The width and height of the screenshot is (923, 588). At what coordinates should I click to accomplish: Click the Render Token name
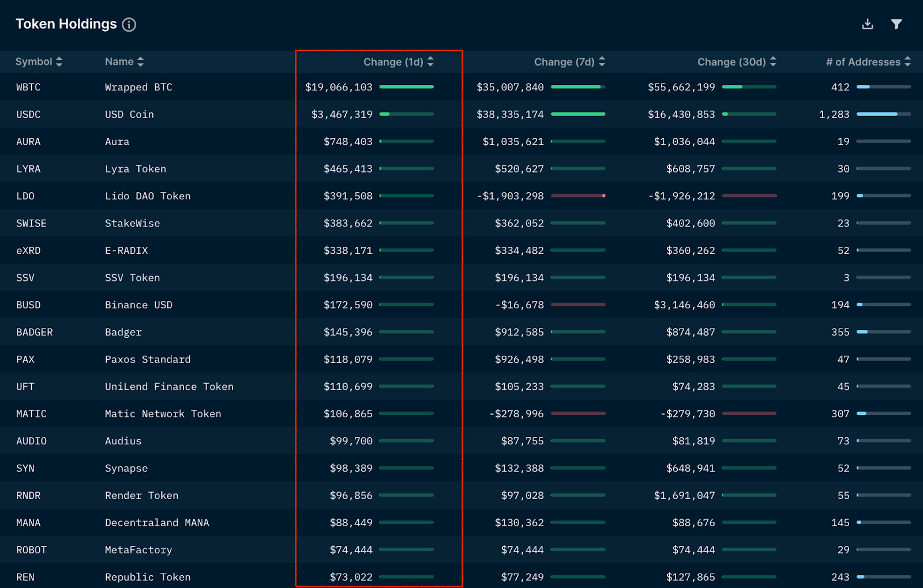pos(141,496)
